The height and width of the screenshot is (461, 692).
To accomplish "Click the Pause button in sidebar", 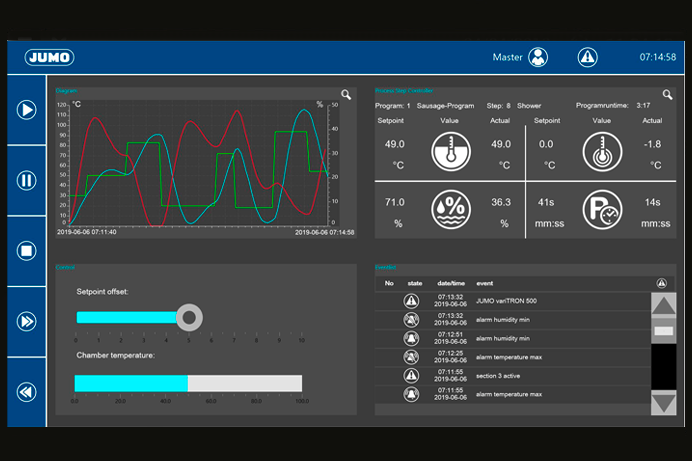I will pyautogui.click(x=26, y=180).
